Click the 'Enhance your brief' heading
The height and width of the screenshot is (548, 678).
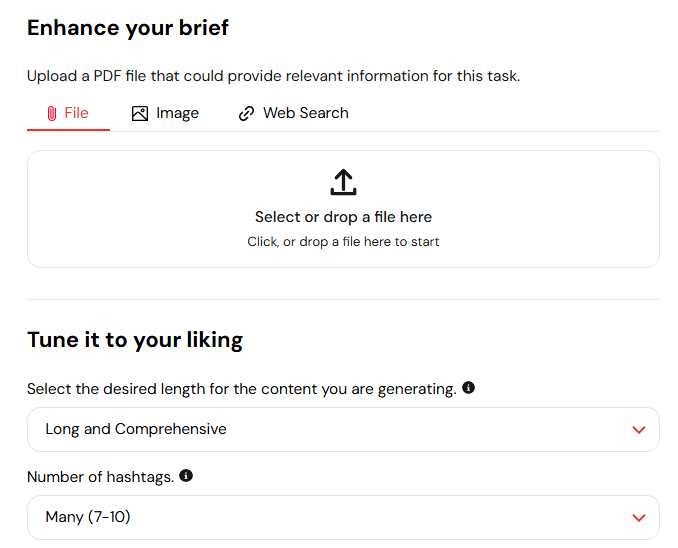pos(128,28)
